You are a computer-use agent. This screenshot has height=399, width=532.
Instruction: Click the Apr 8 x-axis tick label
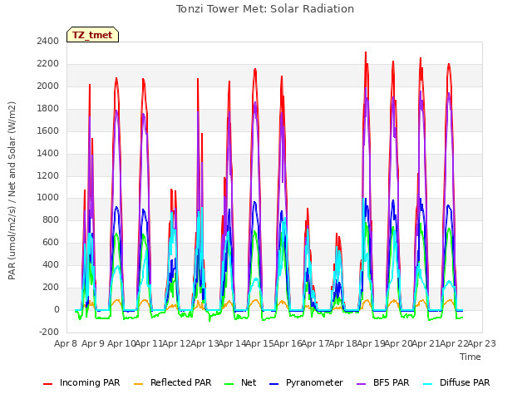66,343
